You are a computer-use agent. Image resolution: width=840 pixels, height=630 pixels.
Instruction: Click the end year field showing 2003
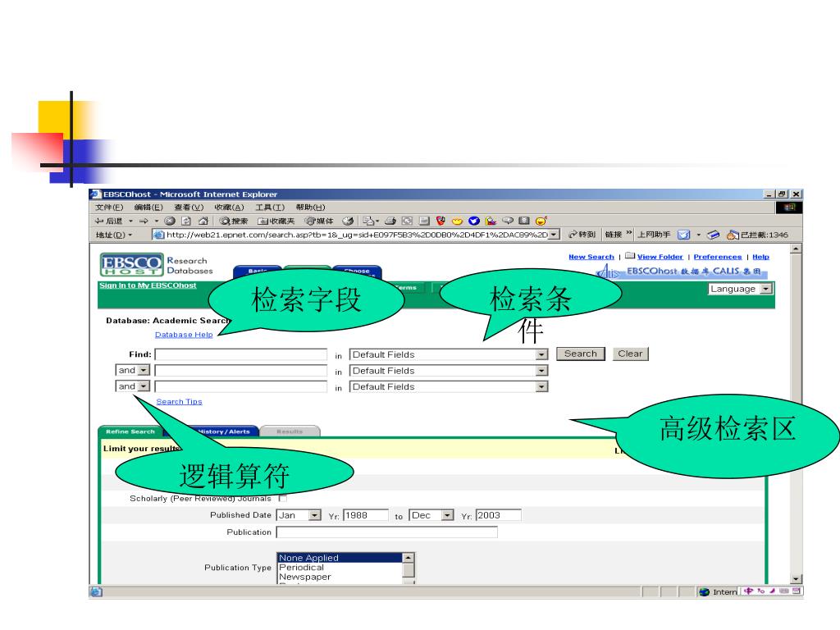pos(498,515)
